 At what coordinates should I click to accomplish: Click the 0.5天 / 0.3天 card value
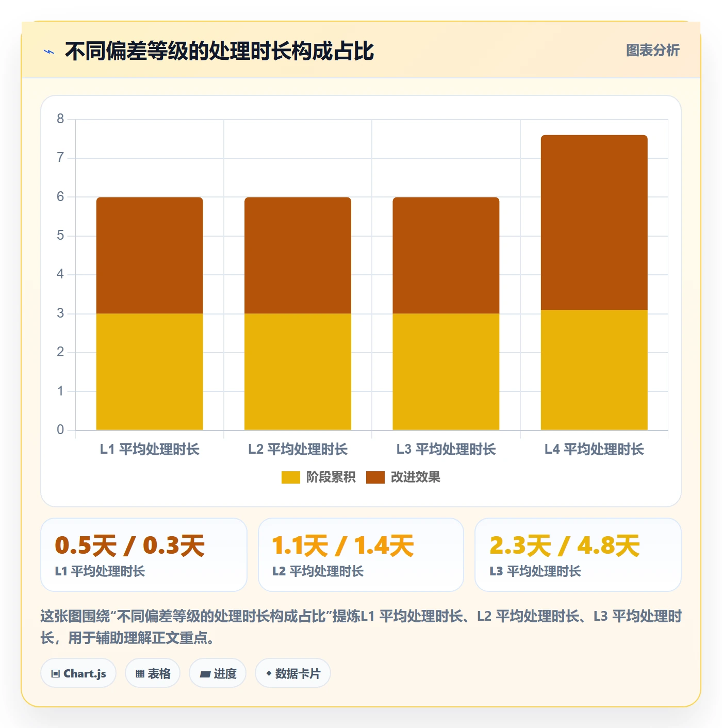click(130, 545)
